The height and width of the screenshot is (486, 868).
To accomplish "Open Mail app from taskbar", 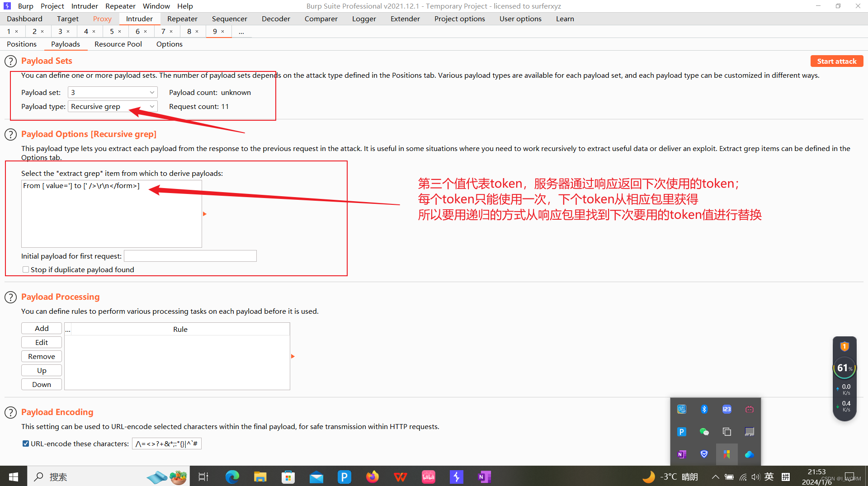I will pos(316,477).
